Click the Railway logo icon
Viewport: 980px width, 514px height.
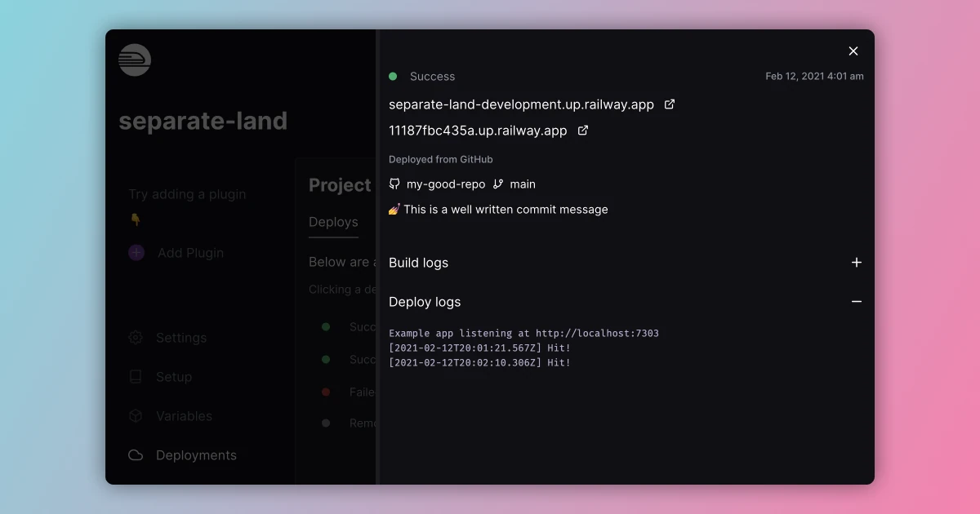click(x=135, y=60)
